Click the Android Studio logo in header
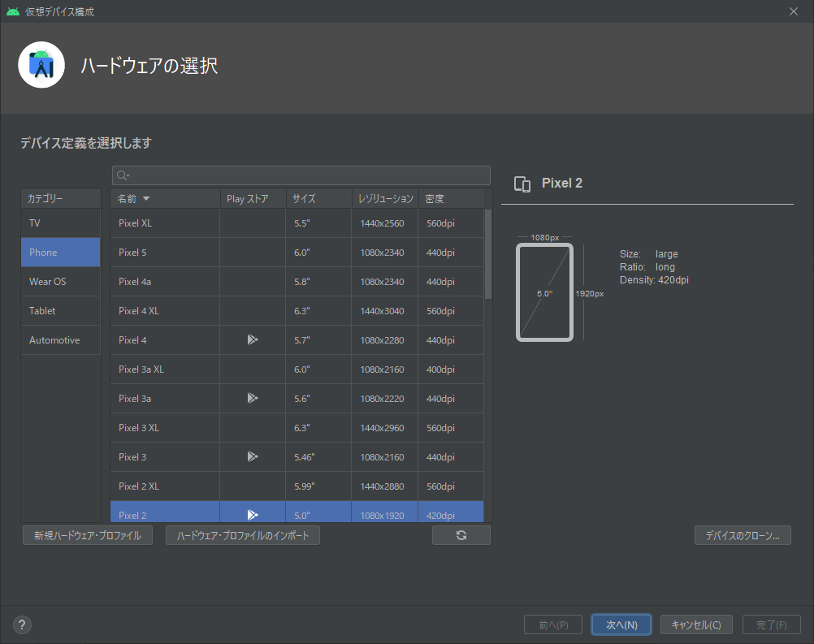 [41, 65]
